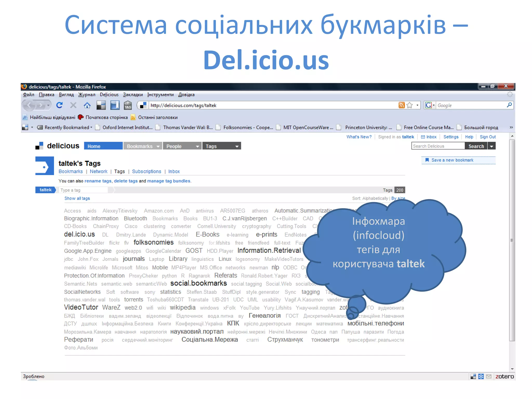Click the bookmark star icon
The image size is (532, 399).
click(410, 105)
